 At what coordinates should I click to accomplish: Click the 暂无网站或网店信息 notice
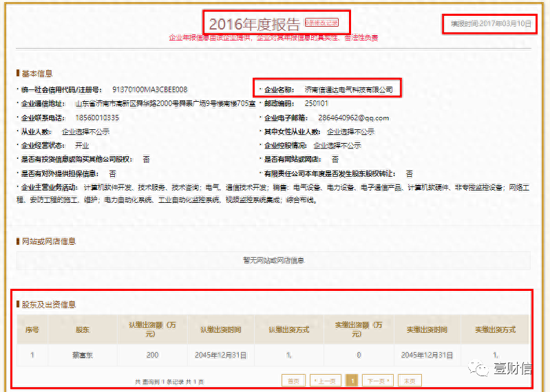point(273,260)
